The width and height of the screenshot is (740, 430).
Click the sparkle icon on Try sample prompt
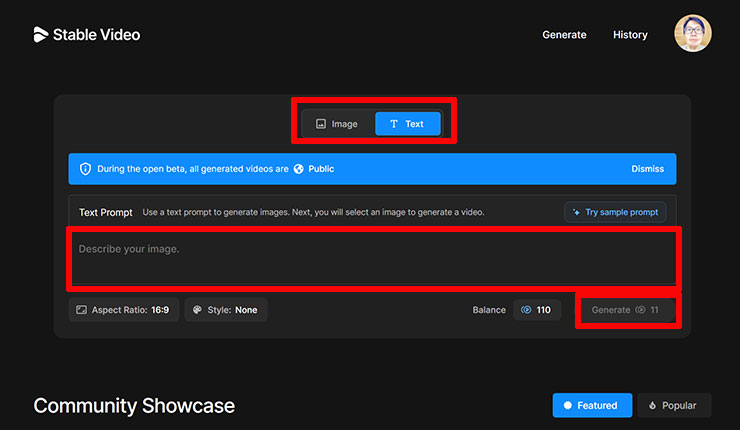[576, 212]
